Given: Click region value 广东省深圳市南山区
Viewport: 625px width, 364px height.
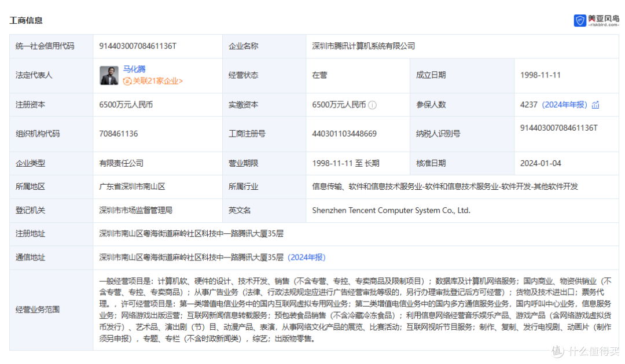Looking at the screenshot, I should [132, 186].
